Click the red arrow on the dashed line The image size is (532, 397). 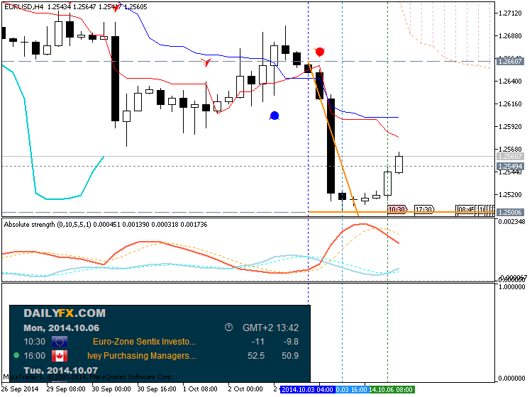point(206,62)
